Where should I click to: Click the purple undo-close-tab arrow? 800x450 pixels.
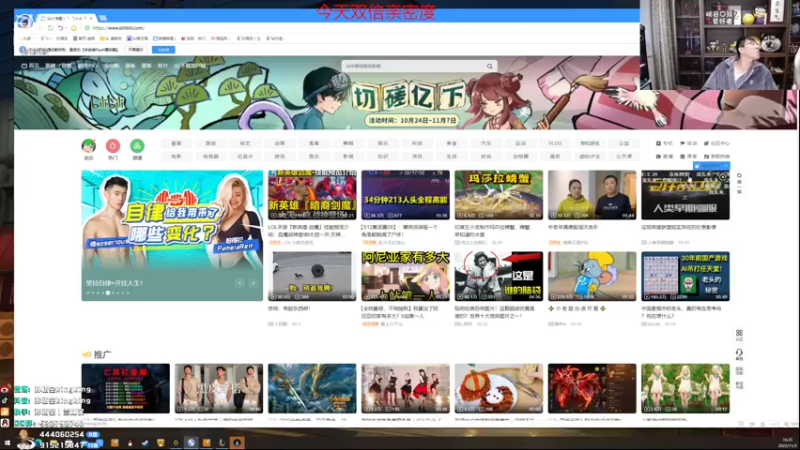click(x=61, y=28)
